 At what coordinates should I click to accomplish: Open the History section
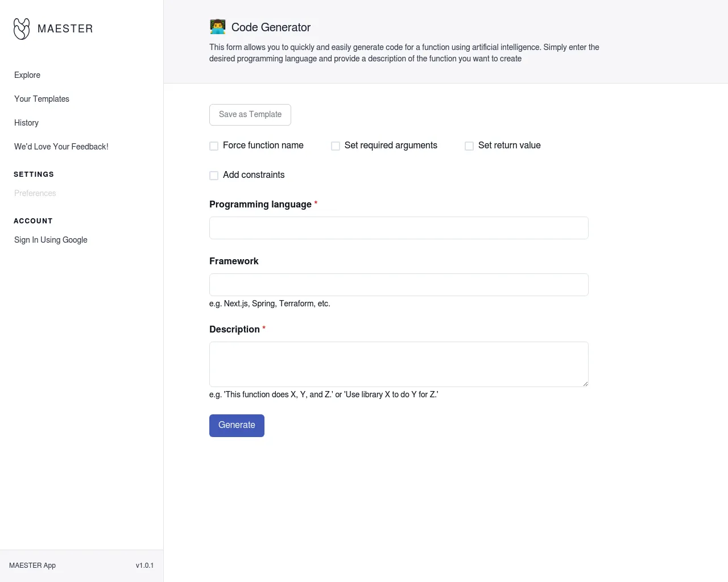click(x=26, y=123)
